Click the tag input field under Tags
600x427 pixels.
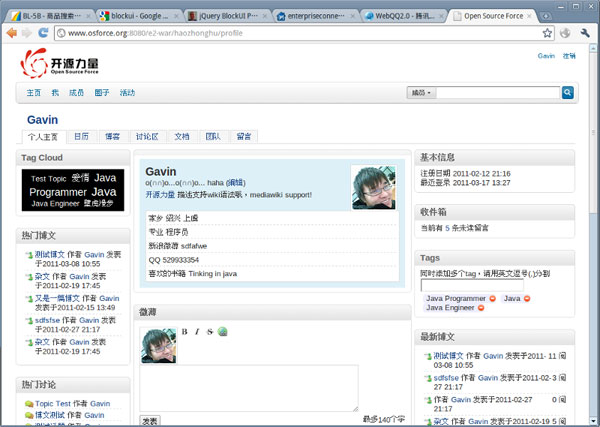(x=472, y=285)
